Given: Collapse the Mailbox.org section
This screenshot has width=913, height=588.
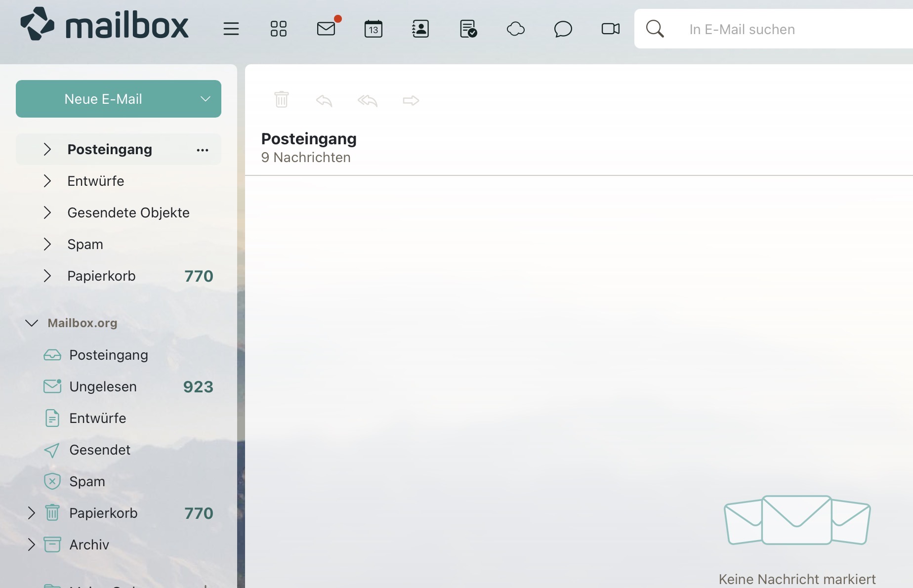Looking at the screenshot, I should [32, 323].
